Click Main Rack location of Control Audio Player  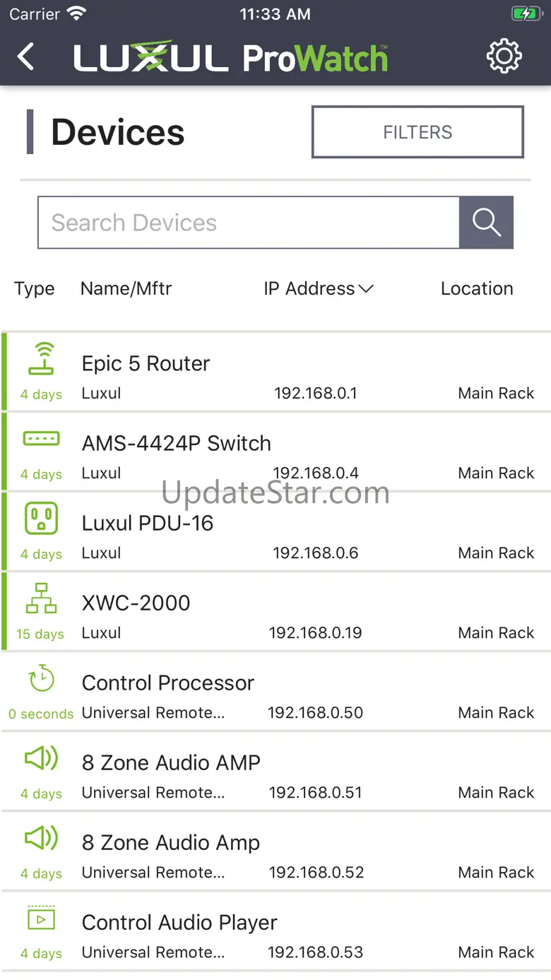(x=496, y=952)
